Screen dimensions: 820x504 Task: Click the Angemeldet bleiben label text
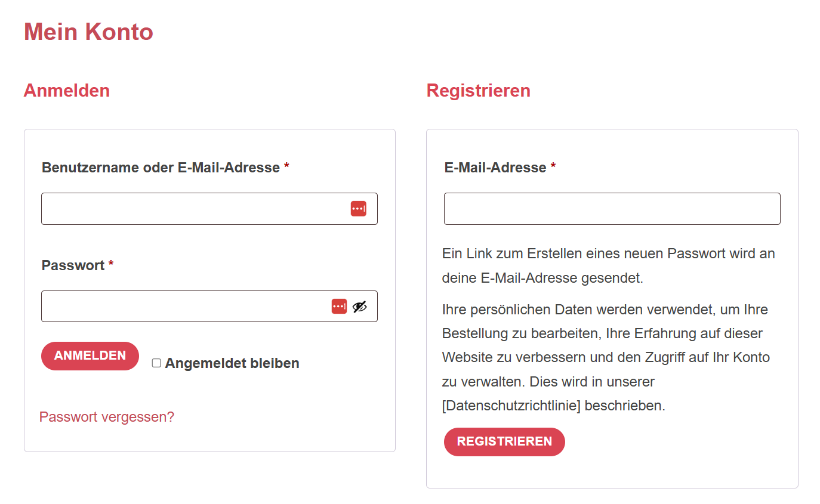pos(232,363)
